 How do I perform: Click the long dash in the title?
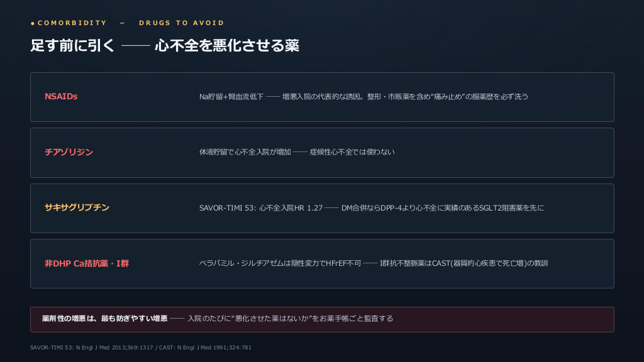(x=136, y=45)
